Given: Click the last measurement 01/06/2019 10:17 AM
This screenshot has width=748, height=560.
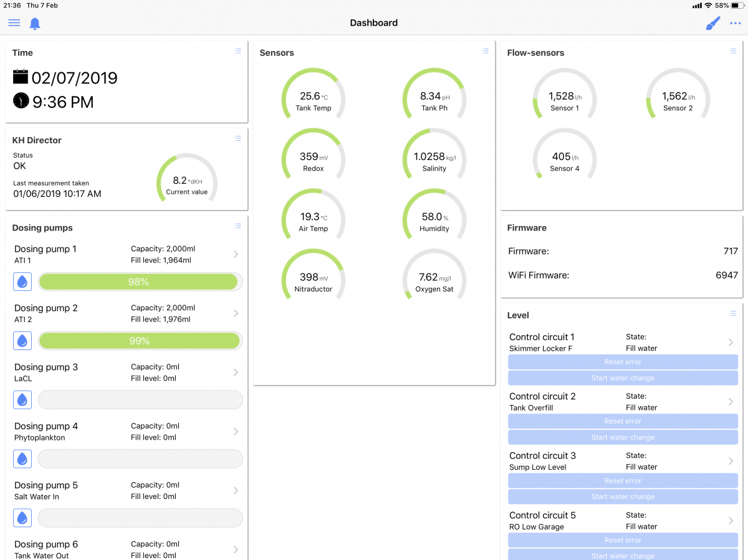Looking at the screenshot, I should 57,194.
